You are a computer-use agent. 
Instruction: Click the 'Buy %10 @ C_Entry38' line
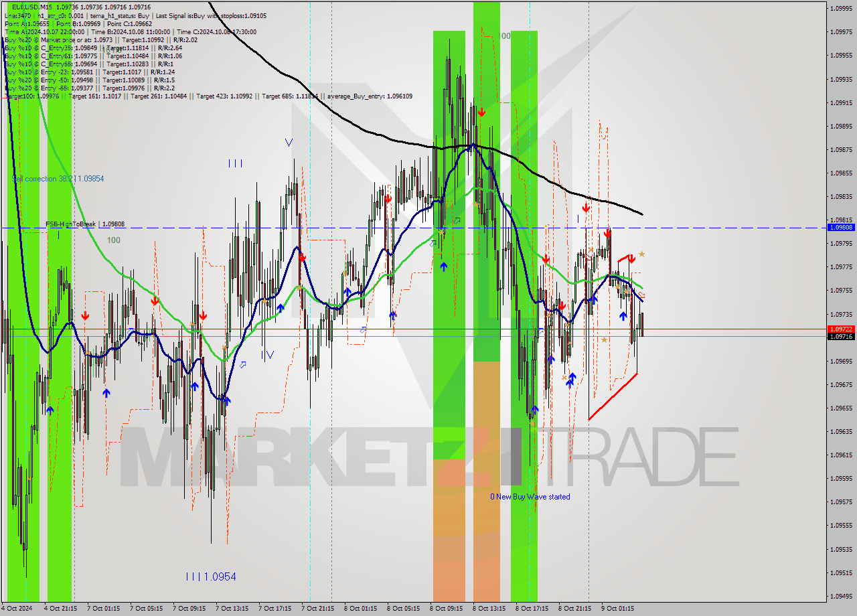click(x=92, y=48)
